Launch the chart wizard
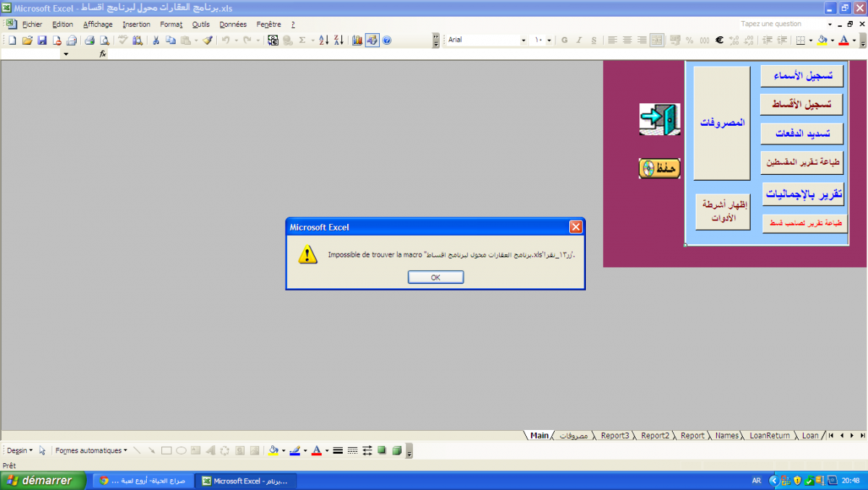The width and height of the screenshot is (868, 490). (x=357, y=40)
